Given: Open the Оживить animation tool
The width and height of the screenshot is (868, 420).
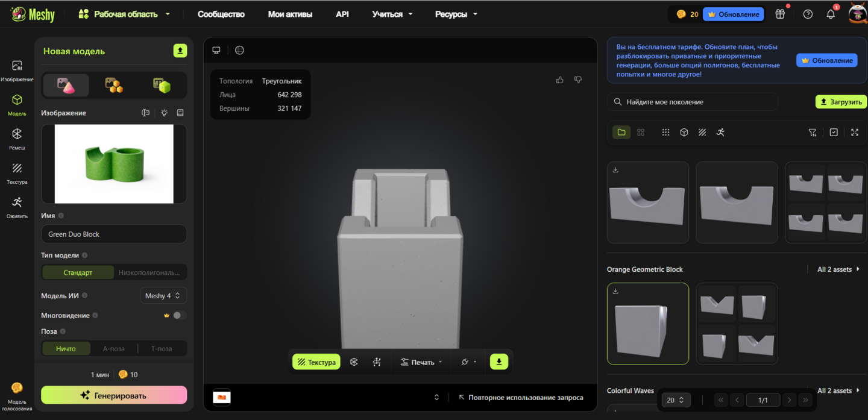Looking at the screenshot, I should pos(17,207).
